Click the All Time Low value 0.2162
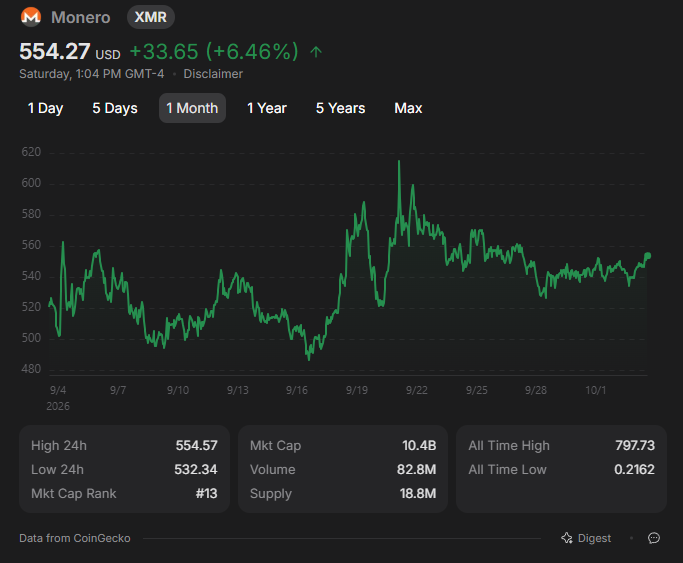683x563 pixels. [634, 469]
